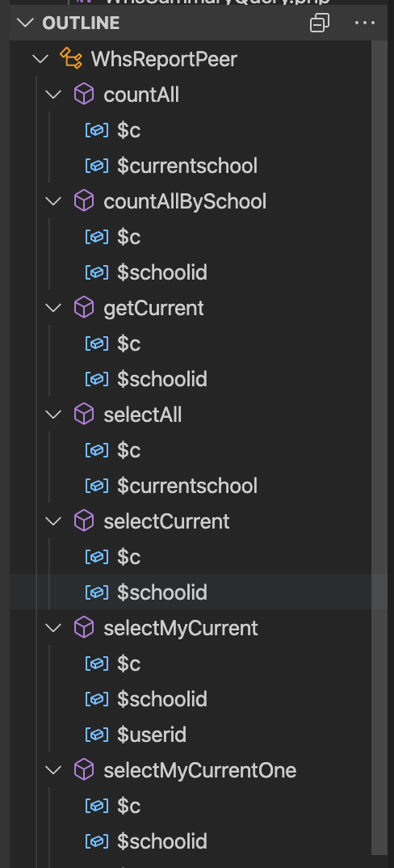
Task: Collapse the OUTLINE section chevron
Action: (26, 23)
